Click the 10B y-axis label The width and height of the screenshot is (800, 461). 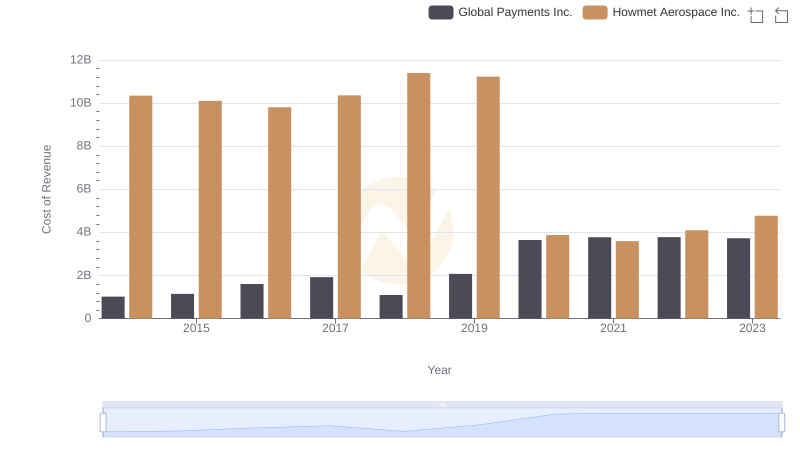(x=81, y=103)
